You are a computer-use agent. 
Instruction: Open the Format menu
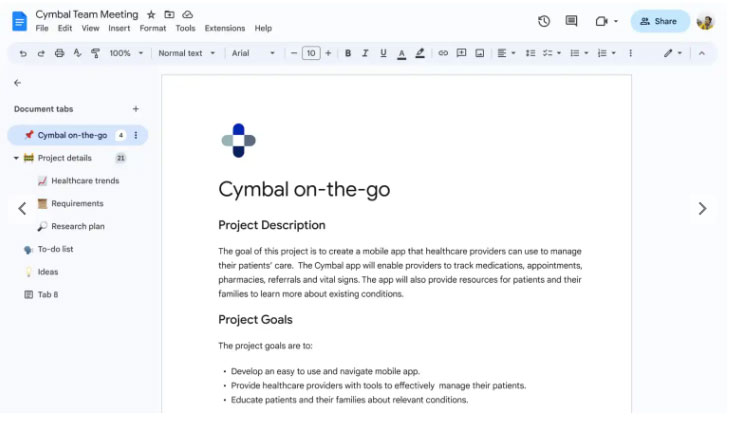pyautogui.click(x=153, y=28)
